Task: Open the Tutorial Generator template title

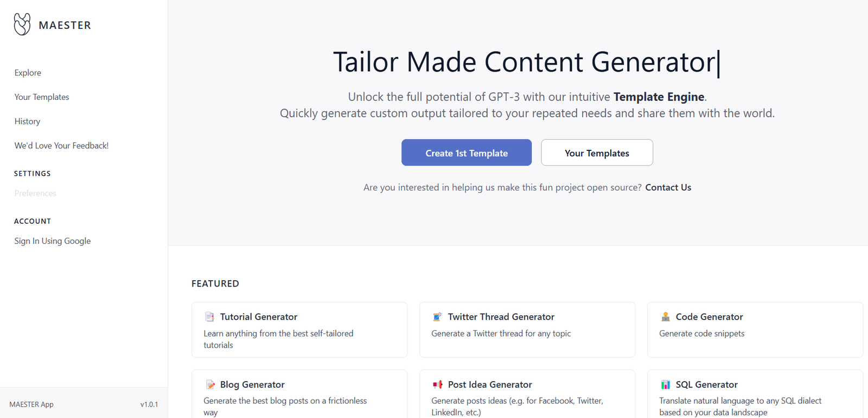Action: [x=259, y=317]
